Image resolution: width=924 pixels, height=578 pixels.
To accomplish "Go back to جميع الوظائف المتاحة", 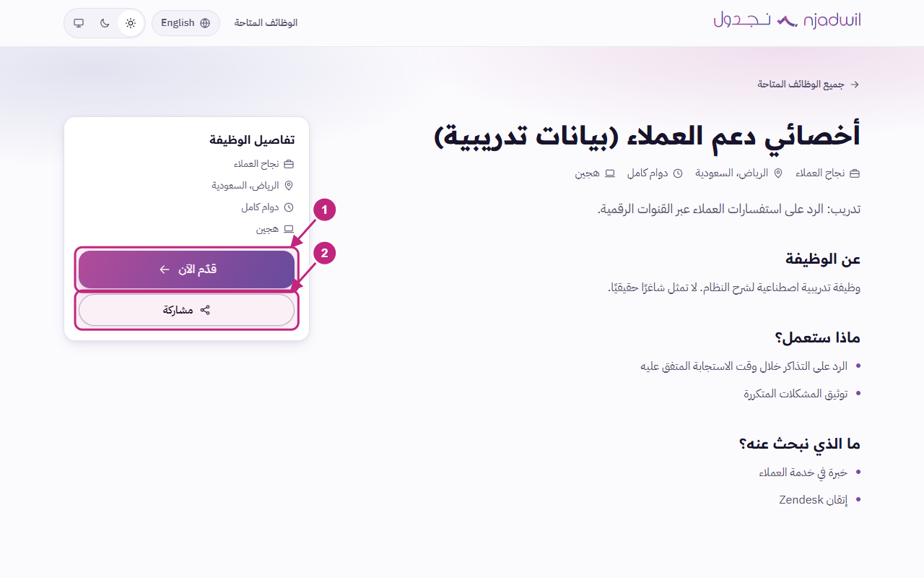I will coord(808,85).
